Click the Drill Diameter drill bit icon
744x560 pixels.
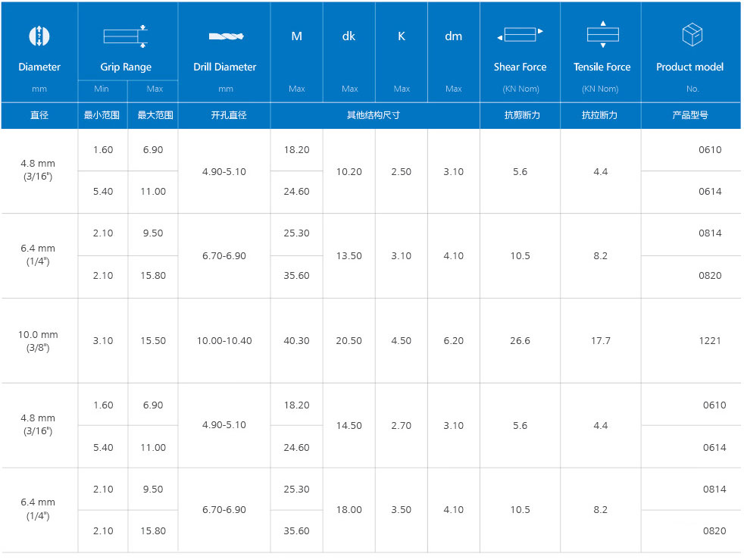click(x=224, y=36)
